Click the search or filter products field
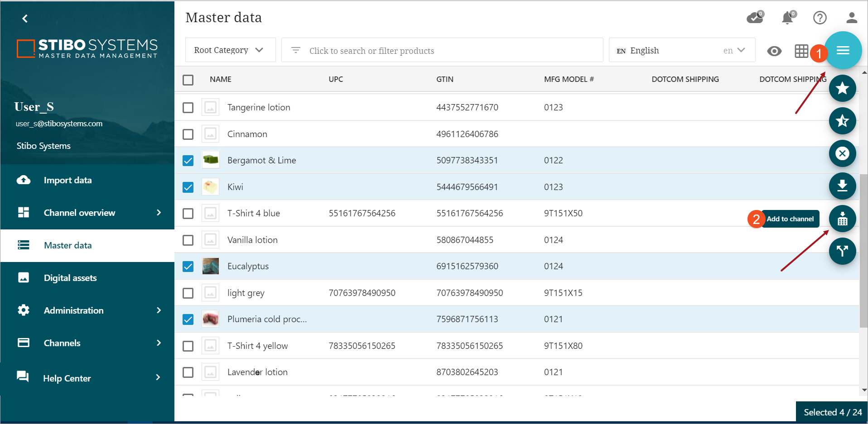 click(442, 51)
